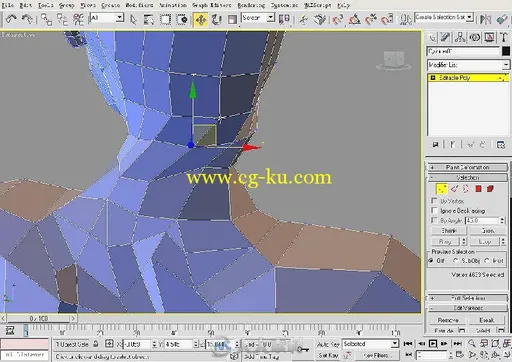
Task: Activate the Select and Move tool
Action: tap(201, 20)
